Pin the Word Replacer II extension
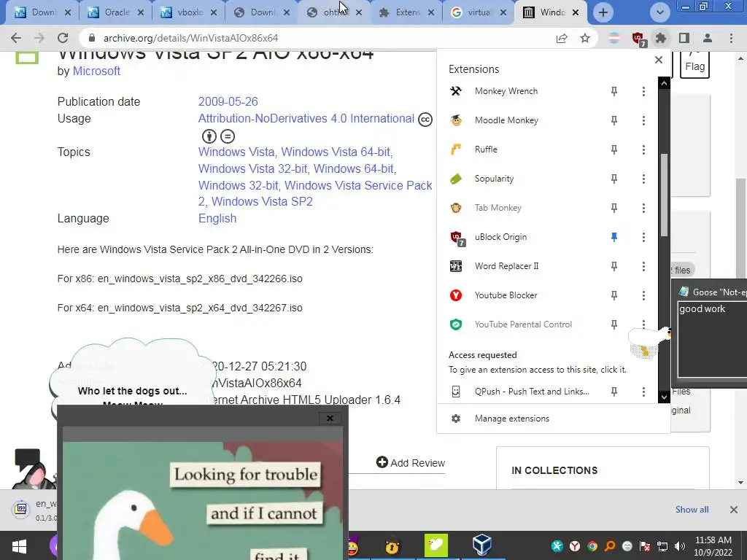The image size is (747, 560). [x=614, y=266]
